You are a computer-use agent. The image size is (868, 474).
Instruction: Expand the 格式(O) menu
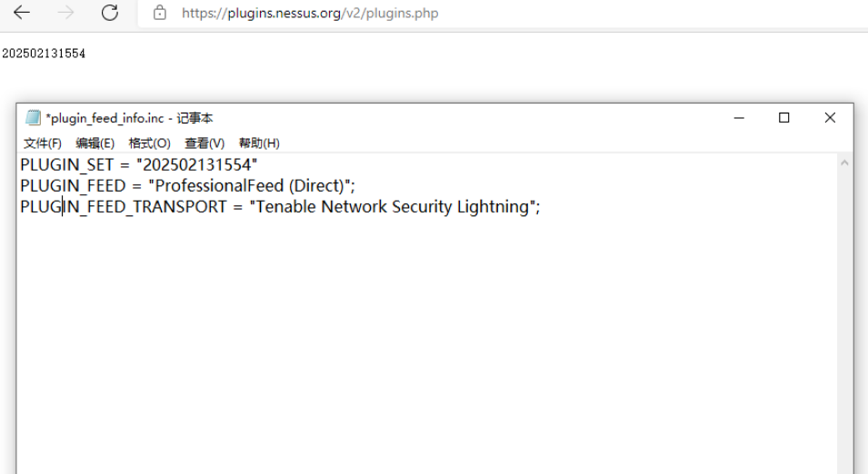pyautogui.click(x=149, y=143)
